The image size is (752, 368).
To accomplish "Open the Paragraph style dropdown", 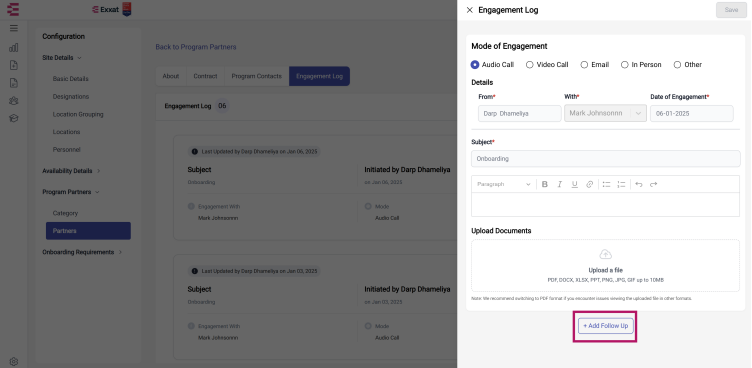I will (x=504, y=184).
